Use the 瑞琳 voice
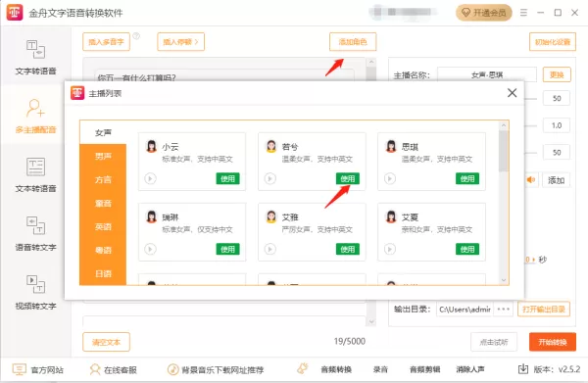Image resolution: width=588 pixels, height=383 pixels. click(x=227, y=249)
